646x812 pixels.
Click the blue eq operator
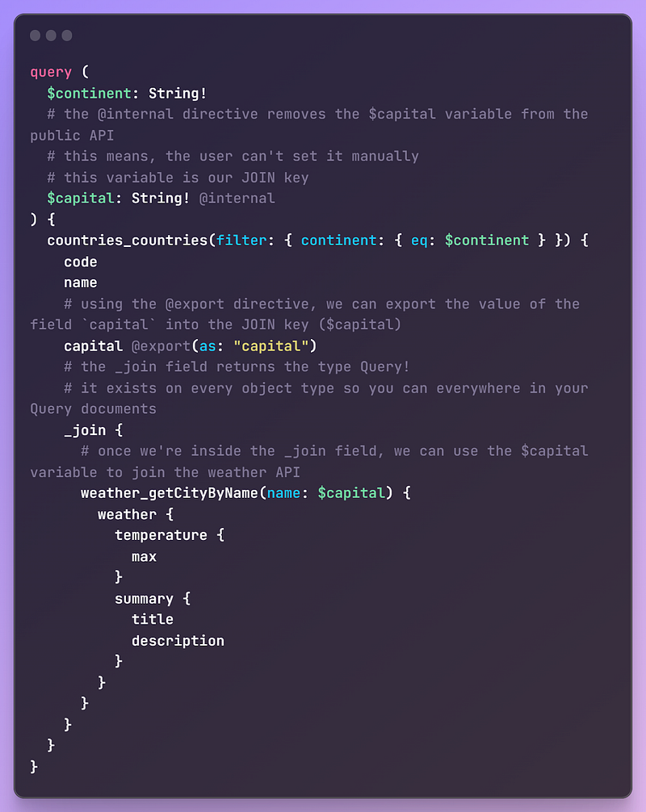point(418,240)
